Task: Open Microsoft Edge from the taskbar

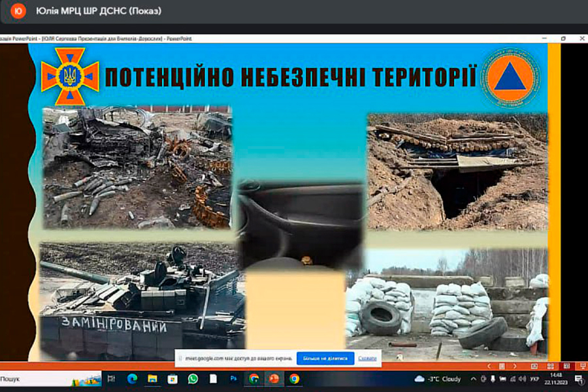Action: (x=132, y=379)
